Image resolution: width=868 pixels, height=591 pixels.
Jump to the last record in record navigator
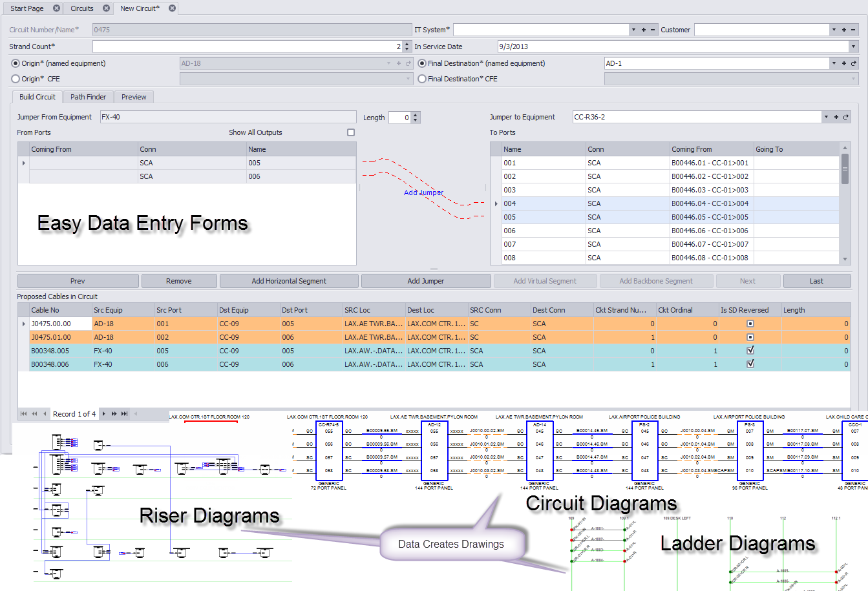[124, 413]
